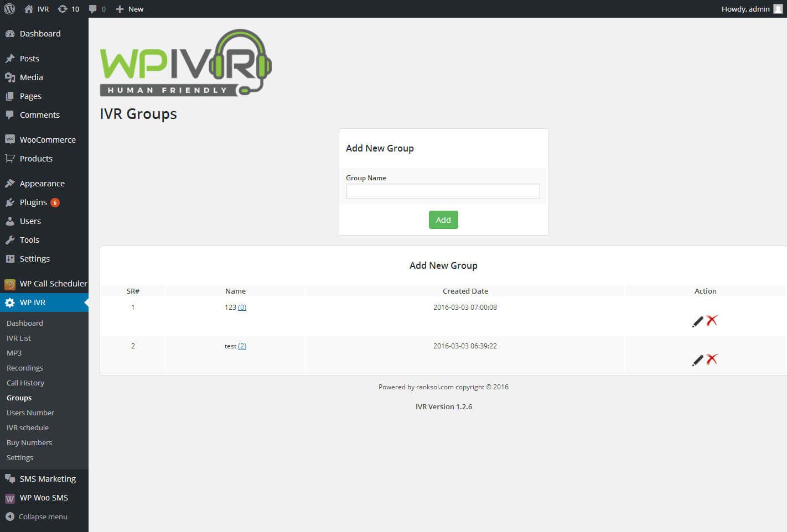Open Groups submenu item

pyautogui.click(x=19, y=398)
